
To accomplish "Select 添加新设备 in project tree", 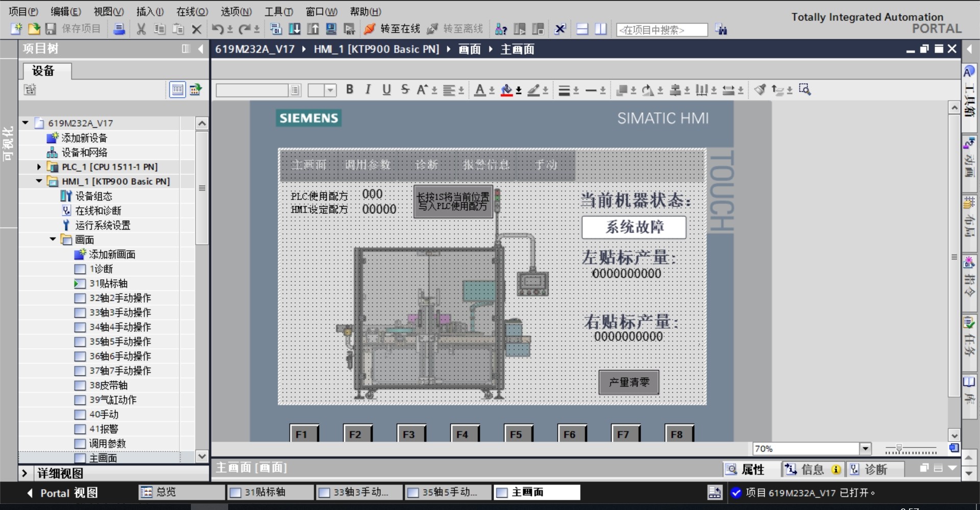I will click(x=84, y=138).
